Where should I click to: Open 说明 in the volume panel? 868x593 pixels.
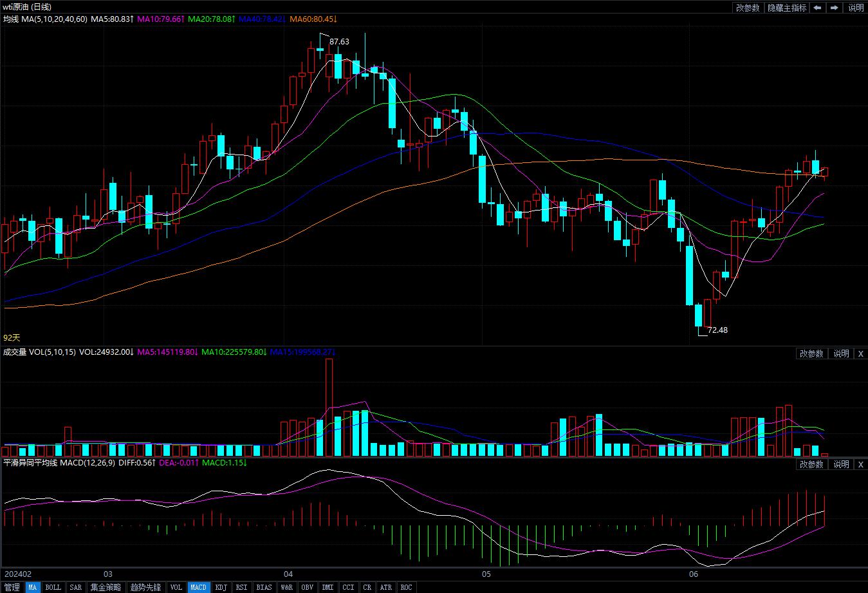click(841, 353)
